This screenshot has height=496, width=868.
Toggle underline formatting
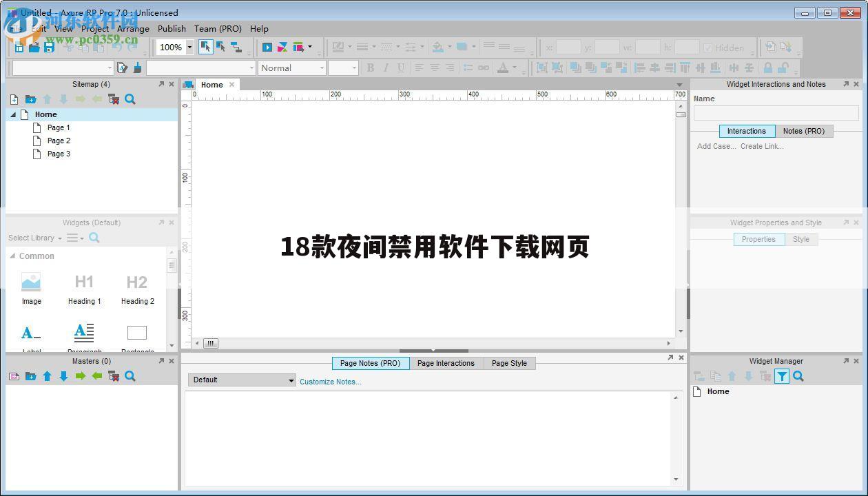400,68
